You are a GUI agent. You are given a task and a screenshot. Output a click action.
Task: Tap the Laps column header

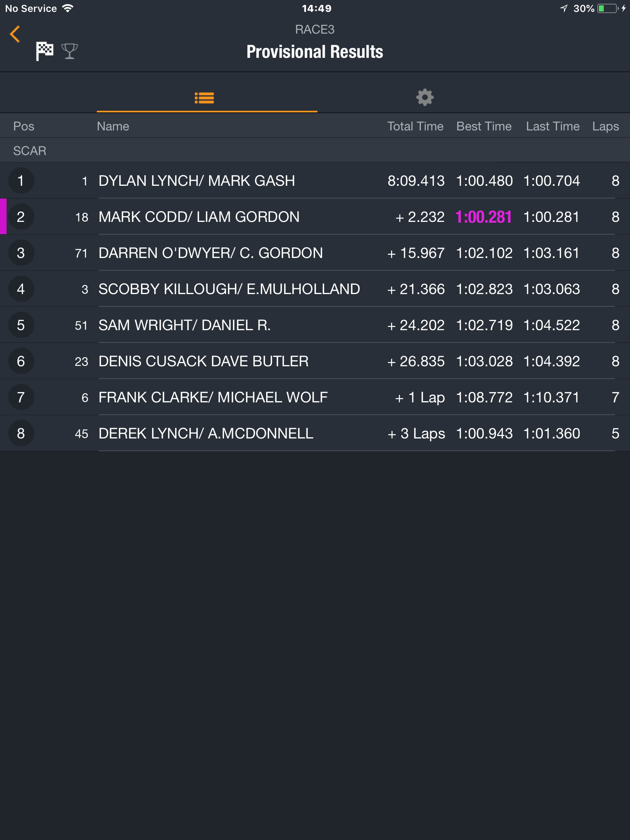(605, 126)
